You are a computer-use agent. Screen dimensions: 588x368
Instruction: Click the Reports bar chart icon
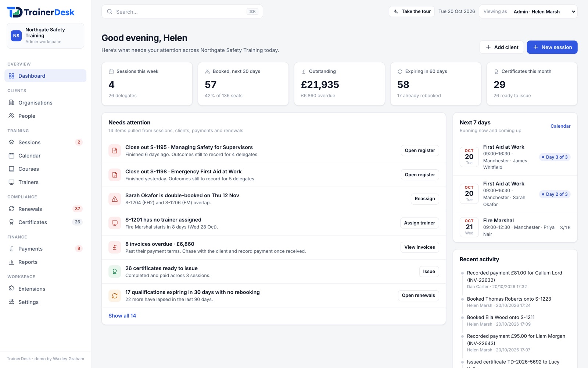coord(11,262)
